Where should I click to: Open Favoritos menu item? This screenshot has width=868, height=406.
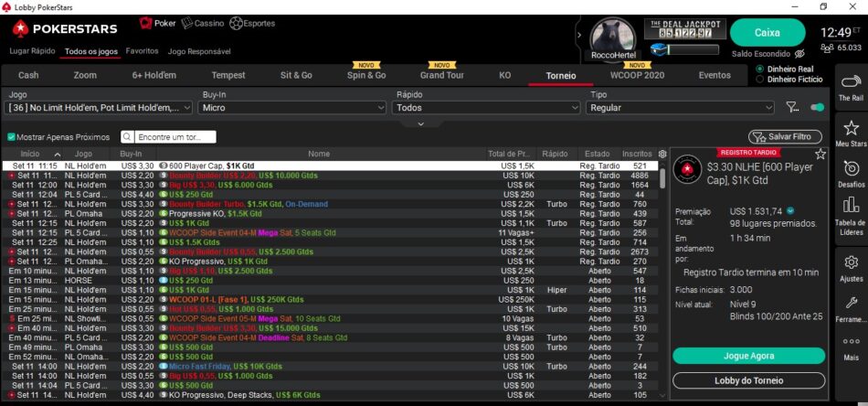[142, 51]
